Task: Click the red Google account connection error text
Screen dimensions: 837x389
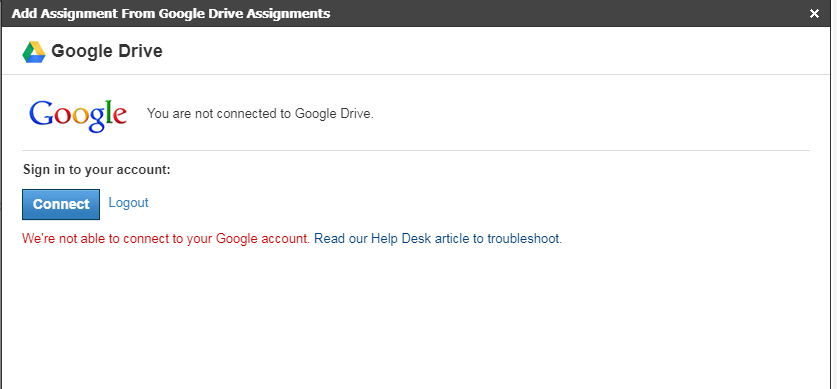Action: click(x=166, y=239)
